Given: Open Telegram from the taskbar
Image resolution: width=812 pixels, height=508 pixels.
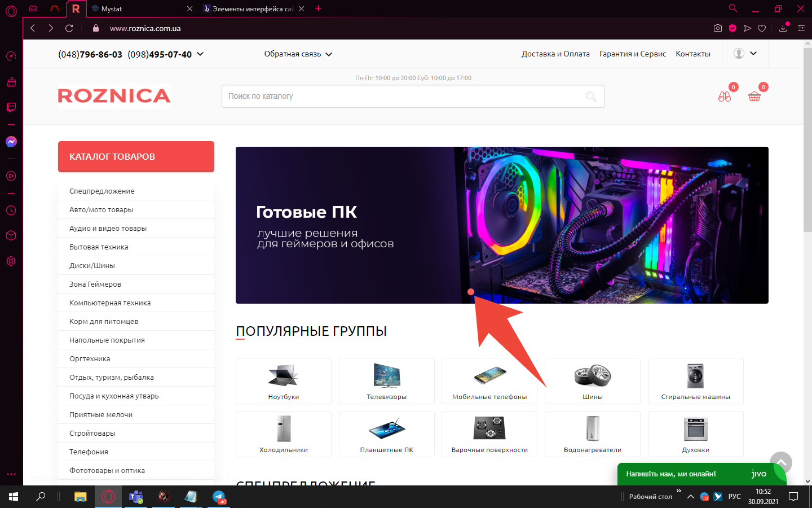Looking at the screenshot, I should [219, 497].
